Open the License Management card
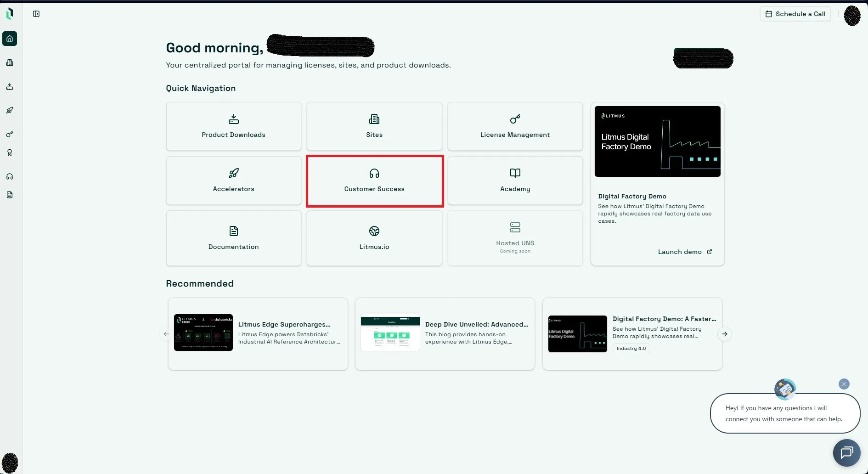 tap(515, 126)
